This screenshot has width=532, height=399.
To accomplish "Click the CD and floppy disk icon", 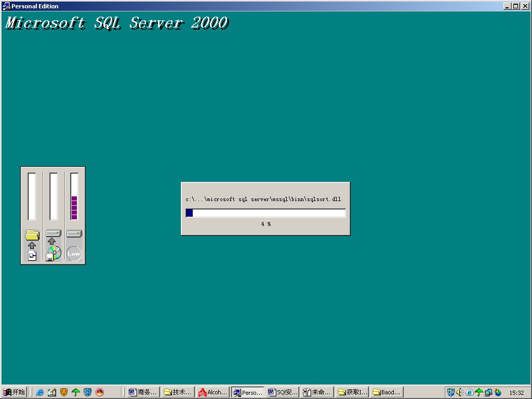I will click(x=53, y=253).
